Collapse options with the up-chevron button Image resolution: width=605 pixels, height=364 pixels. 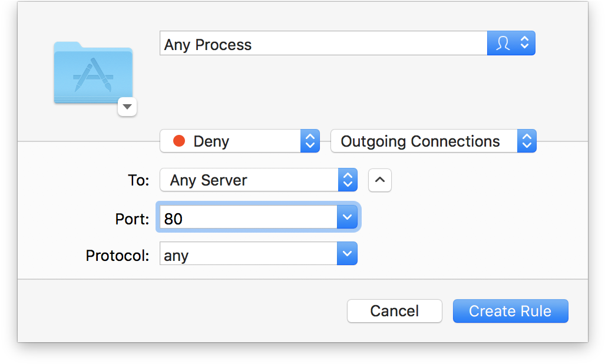tap(380, 180)
